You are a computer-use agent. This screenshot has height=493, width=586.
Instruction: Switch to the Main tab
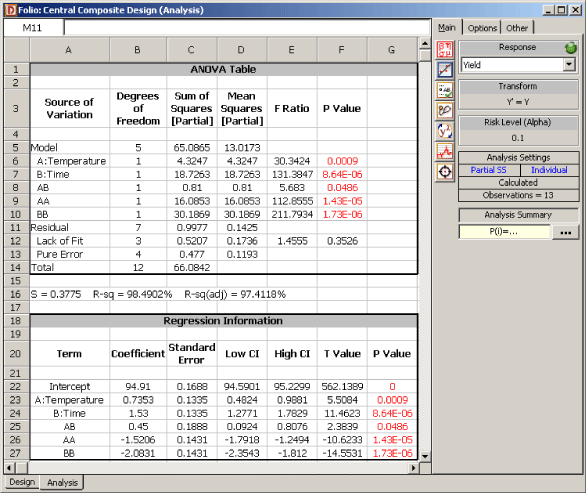(447, 28)
